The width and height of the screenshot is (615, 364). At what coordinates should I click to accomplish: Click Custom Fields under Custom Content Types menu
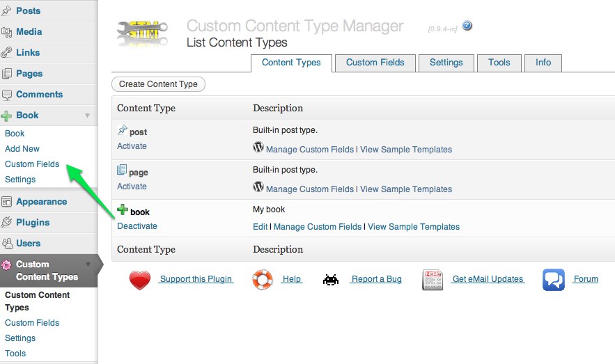coord(32,323)
